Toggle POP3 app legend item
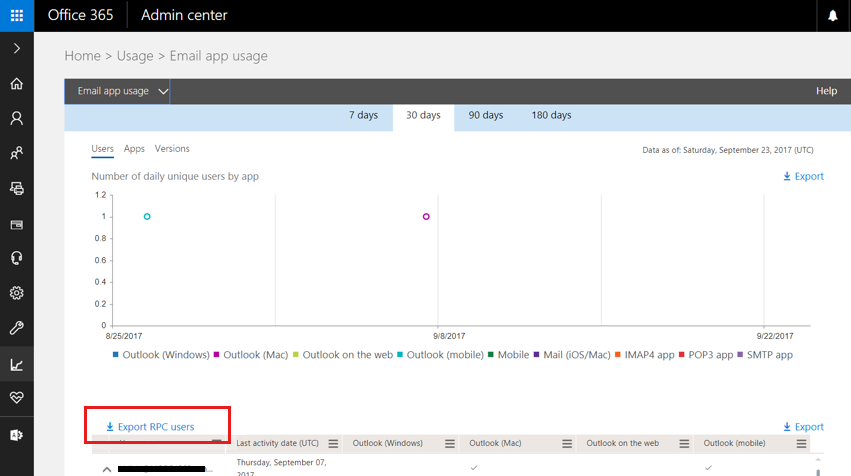The width and height of the screenshot is (851, 476). [x=706, y=355]
